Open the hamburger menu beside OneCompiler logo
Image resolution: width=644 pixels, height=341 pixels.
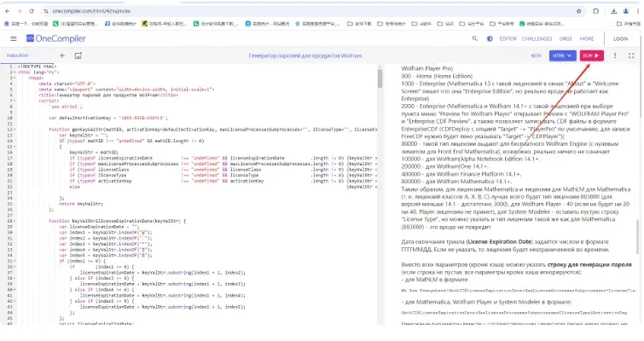click(14, 38)
